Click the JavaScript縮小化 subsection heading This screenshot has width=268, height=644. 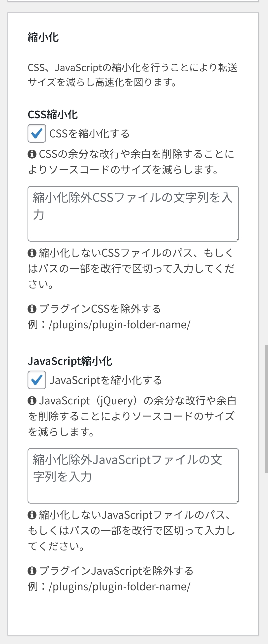(70, 361)
